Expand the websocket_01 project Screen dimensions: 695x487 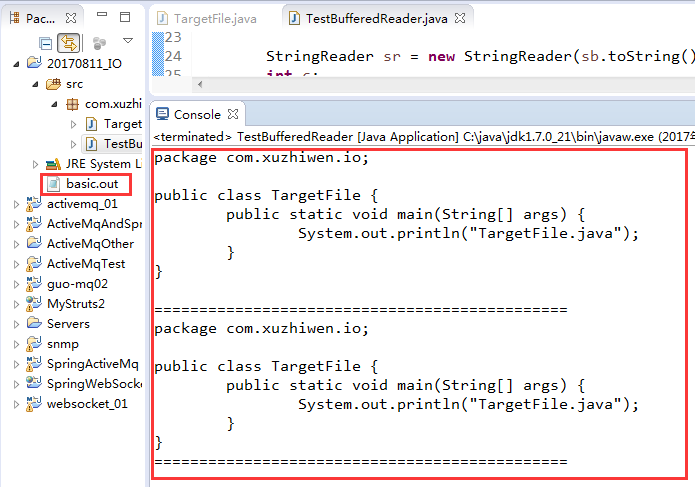16,404
